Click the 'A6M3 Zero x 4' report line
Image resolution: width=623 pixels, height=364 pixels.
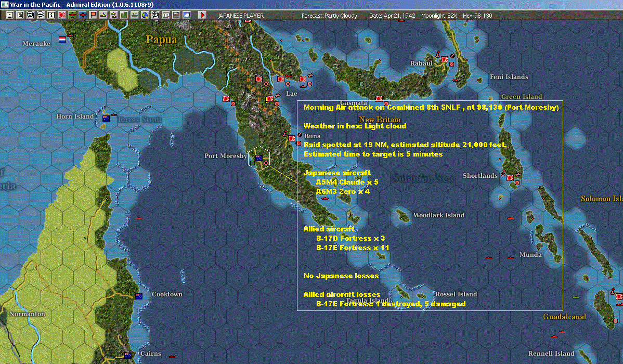(343, 191)
